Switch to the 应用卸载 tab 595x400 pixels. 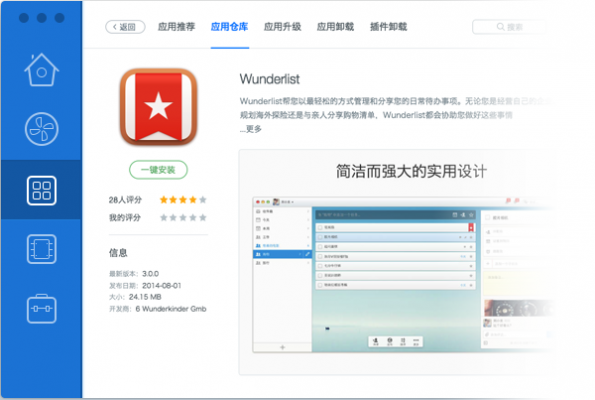pyautogui.click(x=335, y=27)
